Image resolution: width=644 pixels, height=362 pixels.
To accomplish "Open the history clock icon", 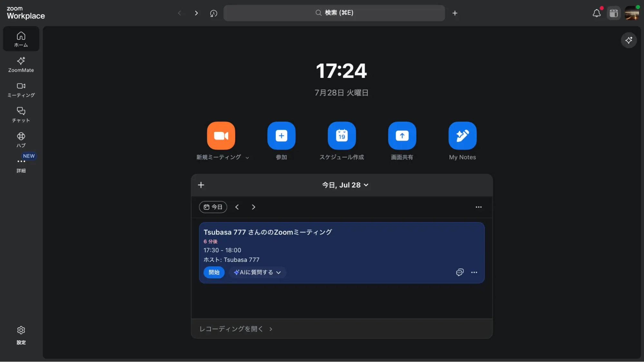I will 214,13.
